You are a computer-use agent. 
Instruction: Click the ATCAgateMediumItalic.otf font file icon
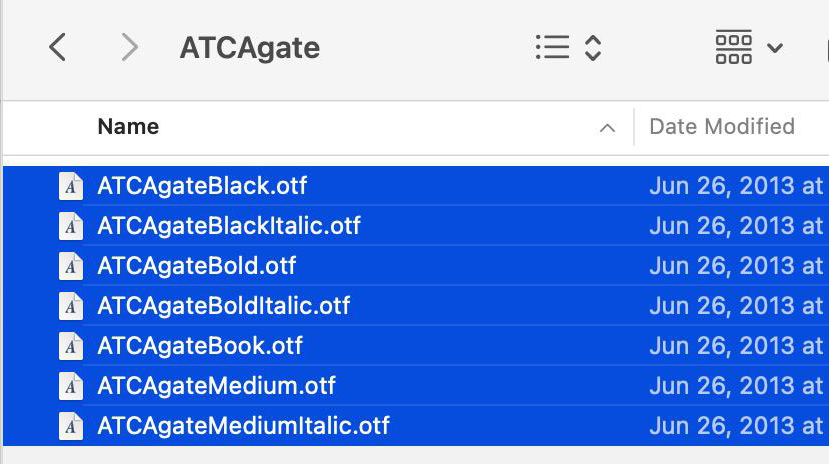tap(70, 426)
